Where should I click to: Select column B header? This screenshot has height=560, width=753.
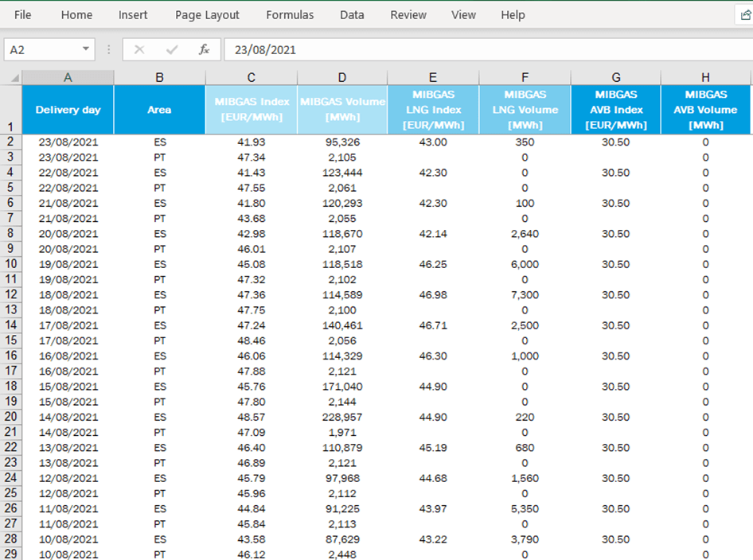click(159, 77)
